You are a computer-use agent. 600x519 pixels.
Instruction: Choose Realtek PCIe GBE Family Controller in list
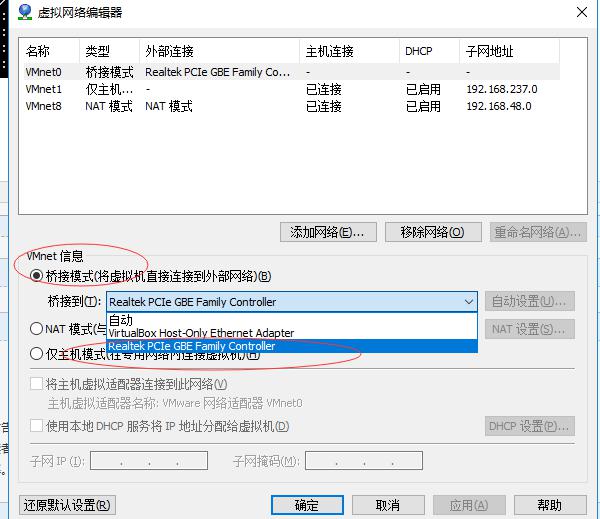coord(292,346)
